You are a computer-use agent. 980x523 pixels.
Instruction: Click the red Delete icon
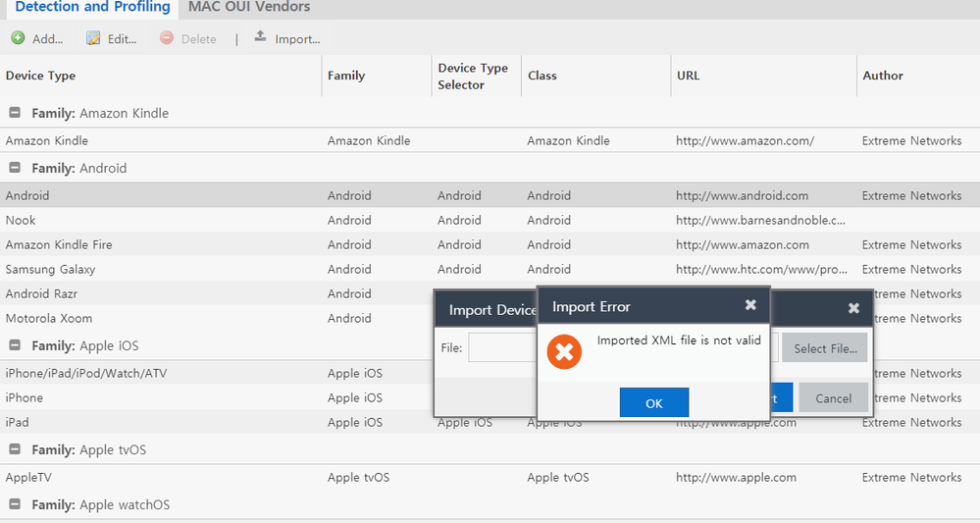[x=167, y=38]
